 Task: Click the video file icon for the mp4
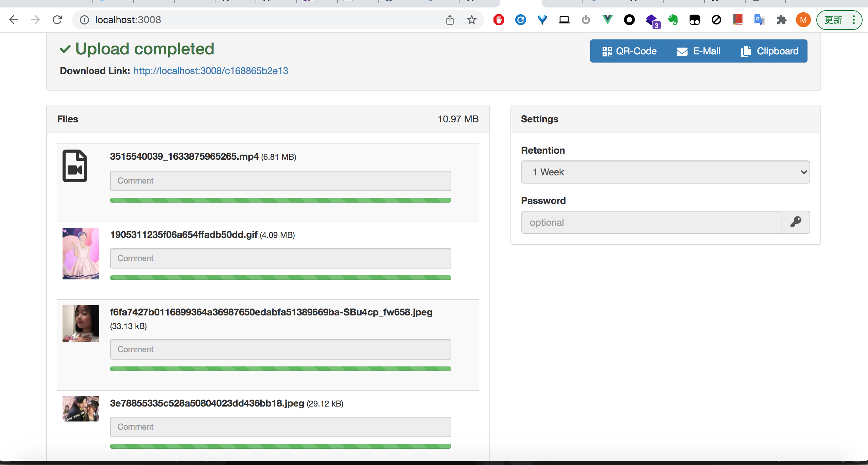coord(75,166)
